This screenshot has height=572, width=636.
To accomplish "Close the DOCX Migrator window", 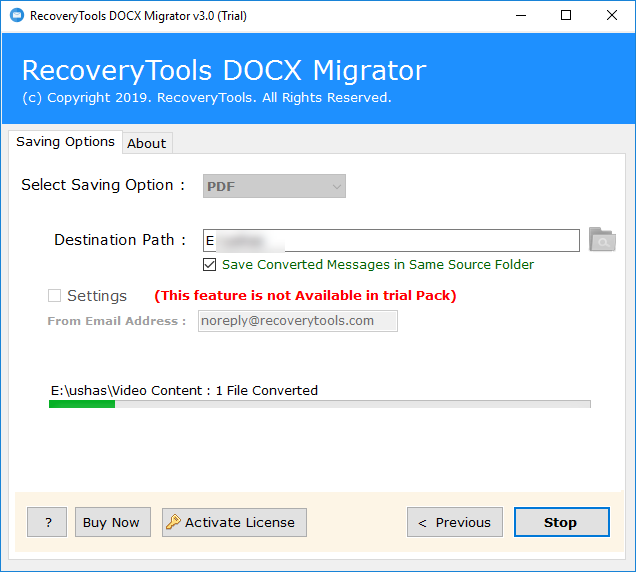I will point(612,16).
